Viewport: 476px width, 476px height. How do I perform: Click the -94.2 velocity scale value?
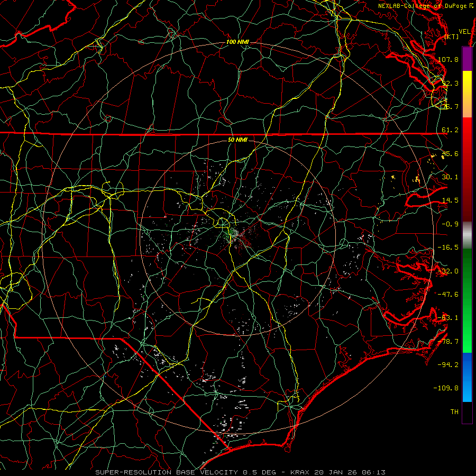[x=448, y=365]
